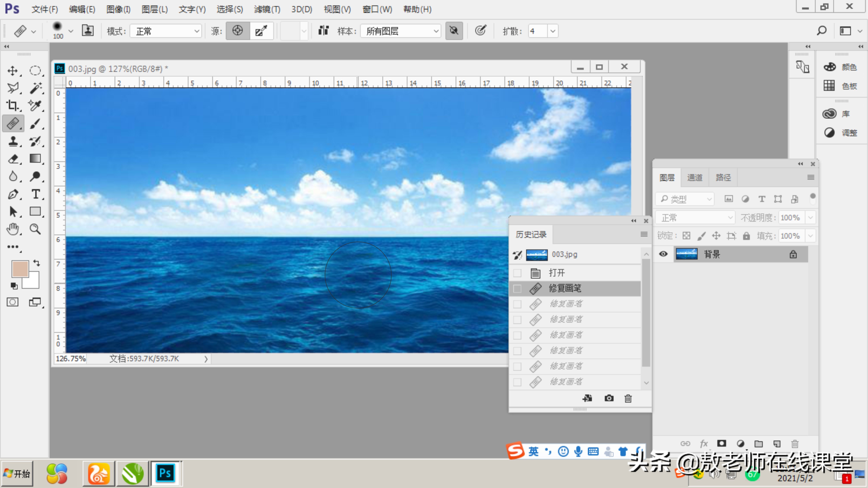This screenshot has height=488, width=868.
Task: Click the foreground color swatch
Action: click(20, 269)
